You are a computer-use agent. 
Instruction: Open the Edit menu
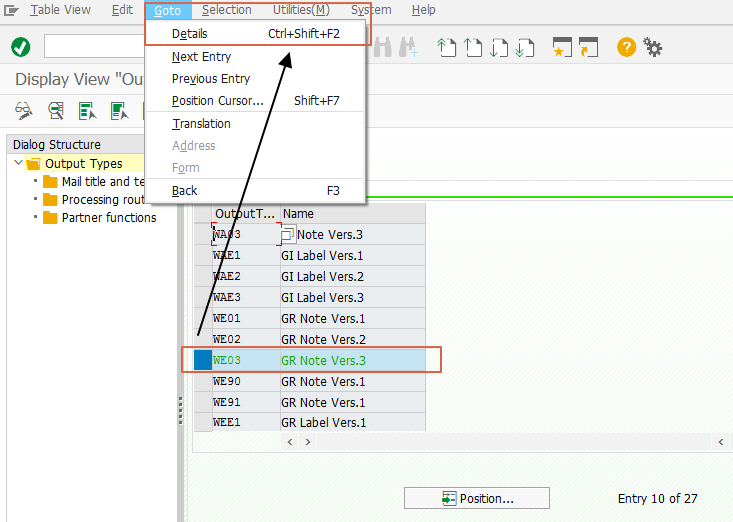(122, 10)
